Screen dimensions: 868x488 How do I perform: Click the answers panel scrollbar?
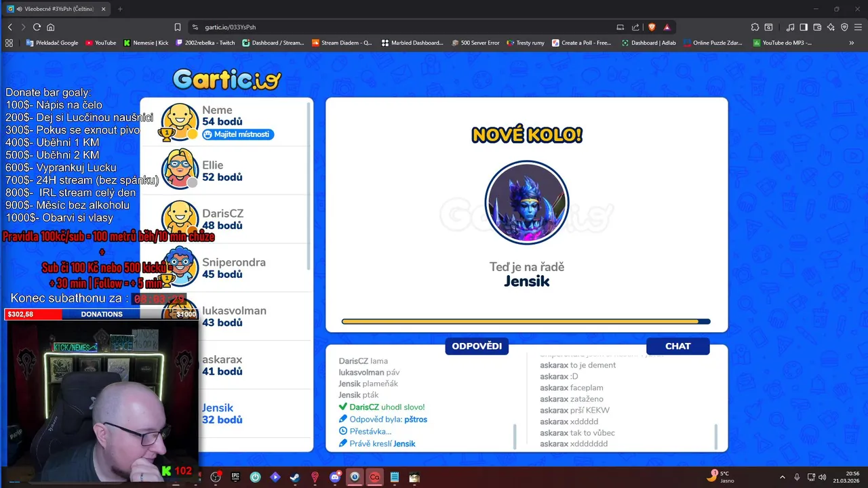tap(515, 436)
